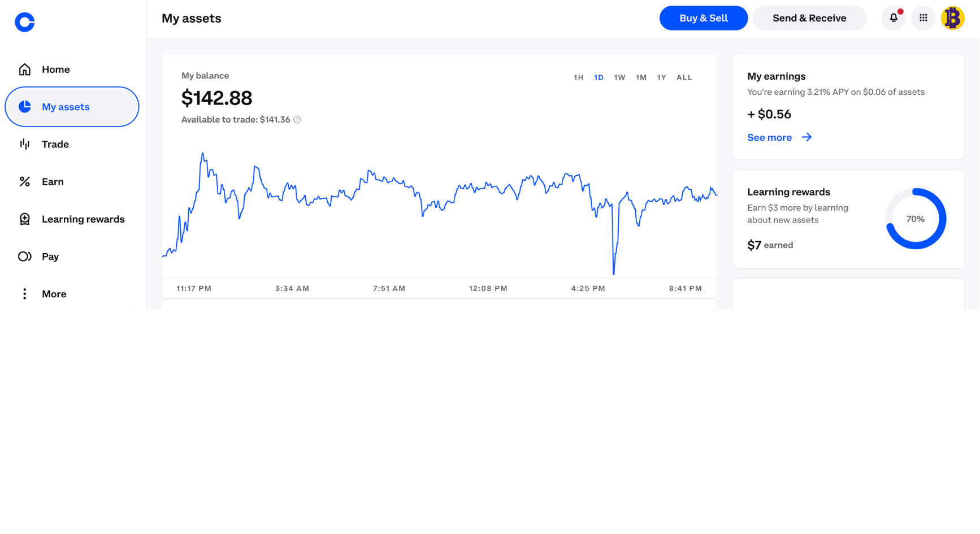
Task: Click the My assets page title
Action: (x=192, y=18)
